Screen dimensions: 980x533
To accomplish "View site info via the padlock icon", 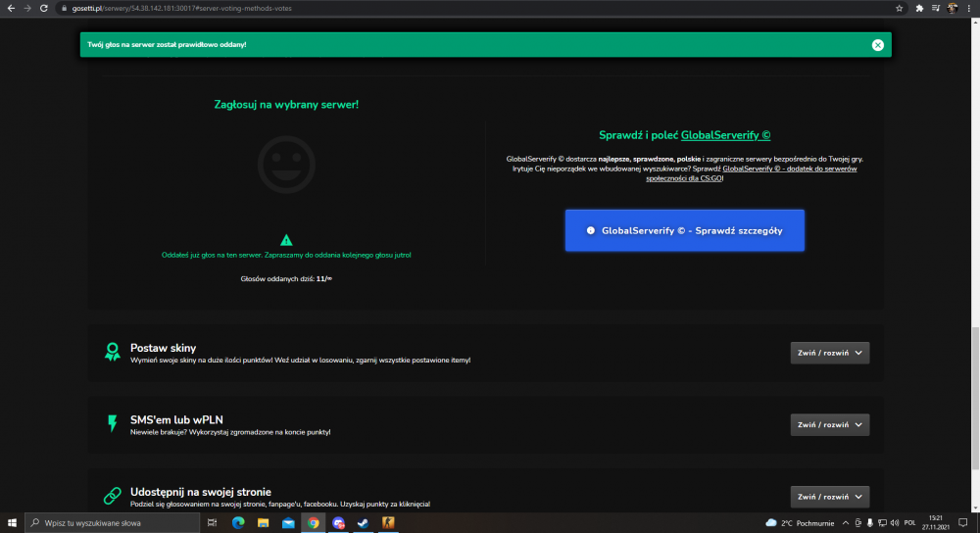I will pyautogui.click(x=64, y=8).
